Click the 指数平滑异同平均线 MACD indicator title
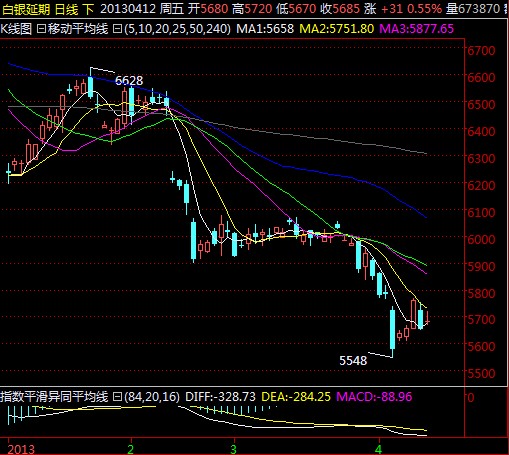This screenshot has width=510, height=455. tap(54, 397)
